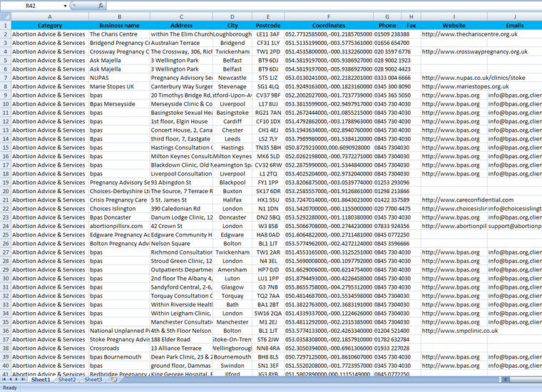Click The Charis Centre cell
The image size is (542, 392).
(119, 34)
